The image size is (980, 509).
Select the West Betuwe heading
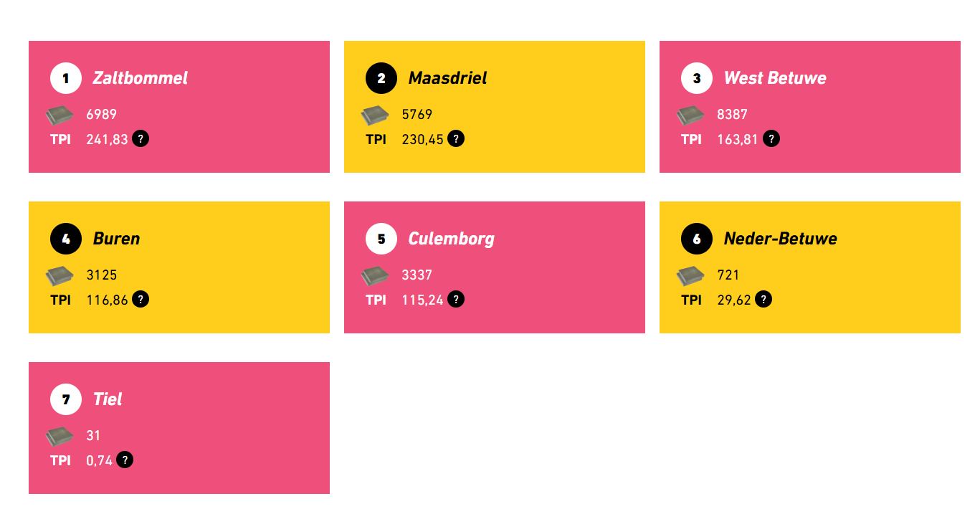[775, 78]
